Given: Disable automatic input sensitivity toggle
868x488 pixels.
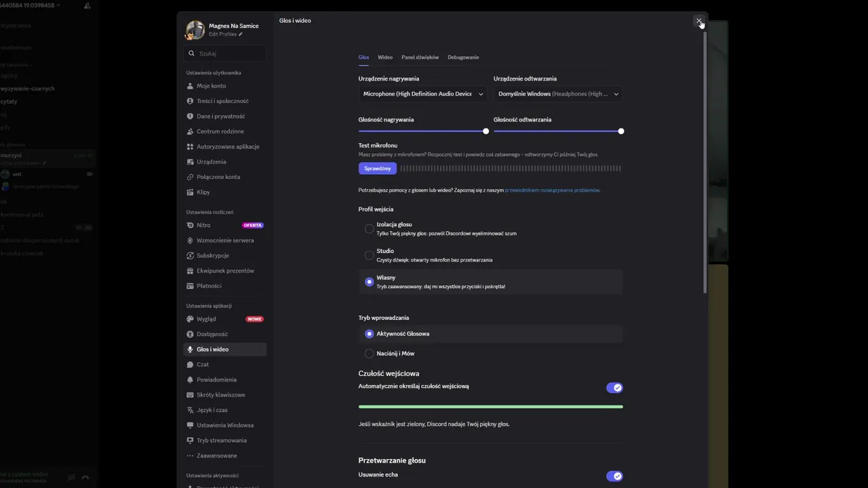Looking at the screenshot, I should pos(614,388).
